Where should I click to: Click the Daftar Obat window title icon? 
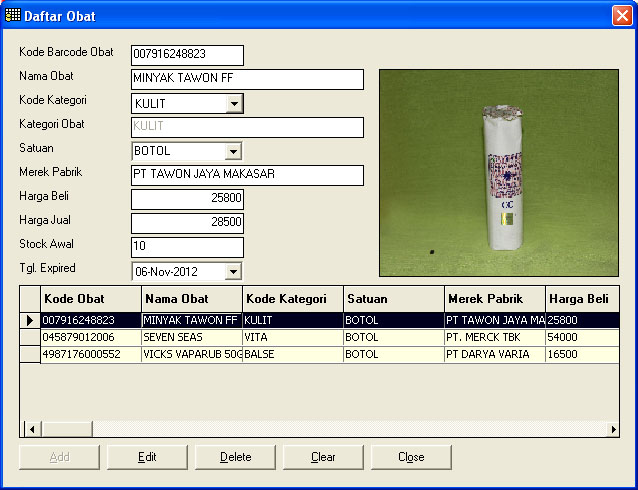pos(13,15)
